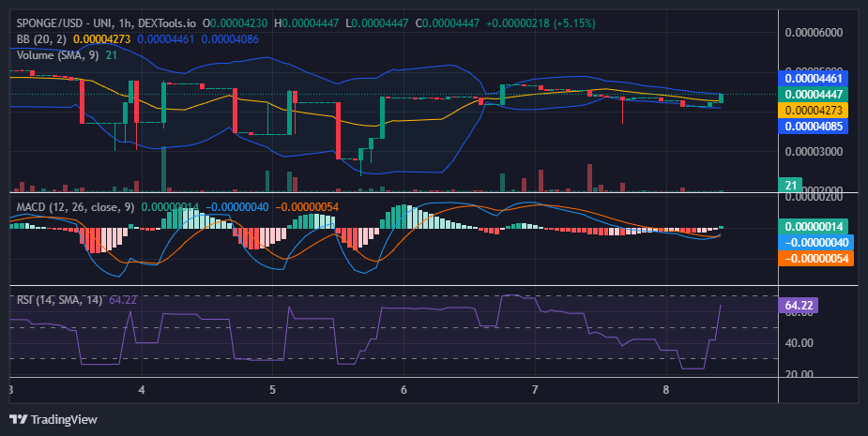This screenshot has height=436, width=868.
Task: Click the TradingView brand text link
Action: pos(64,419)
